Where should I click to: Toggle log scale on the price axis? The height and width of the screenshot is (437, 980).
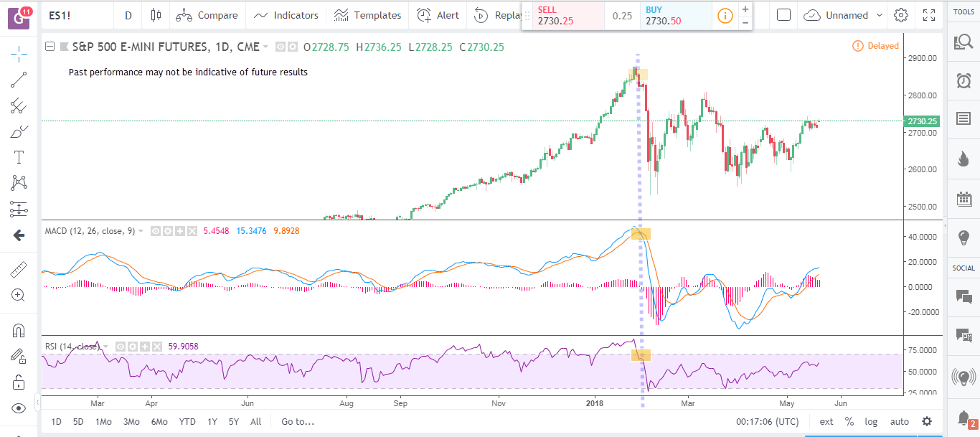click(x=871, y=422)
